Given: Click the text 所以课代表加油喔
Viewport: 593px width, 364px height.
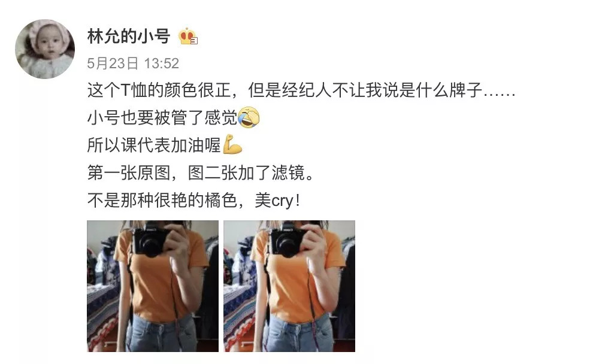Looking at the screenshot, I should pos(154,145).
